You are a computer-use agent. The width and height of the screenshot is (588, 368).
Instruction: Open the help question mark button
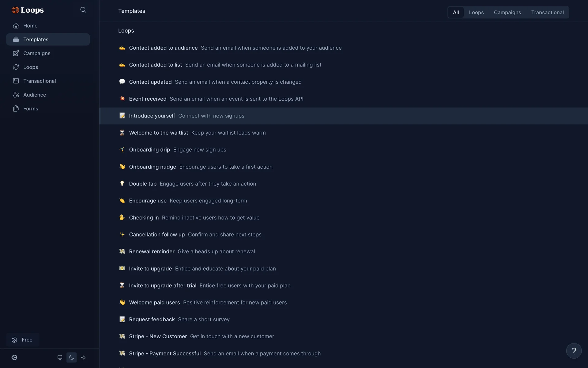(x=574, y=351)
